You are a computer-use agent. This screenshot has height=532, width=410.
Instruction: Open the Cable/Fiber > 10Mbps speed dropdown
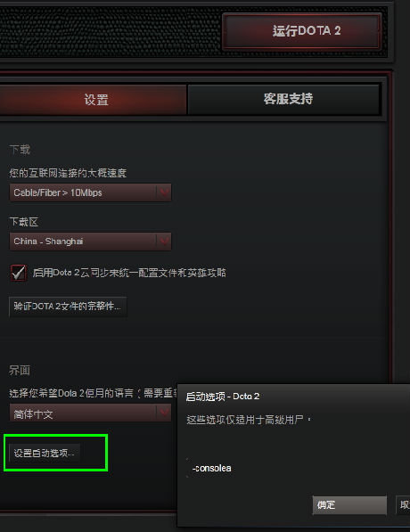90,192
